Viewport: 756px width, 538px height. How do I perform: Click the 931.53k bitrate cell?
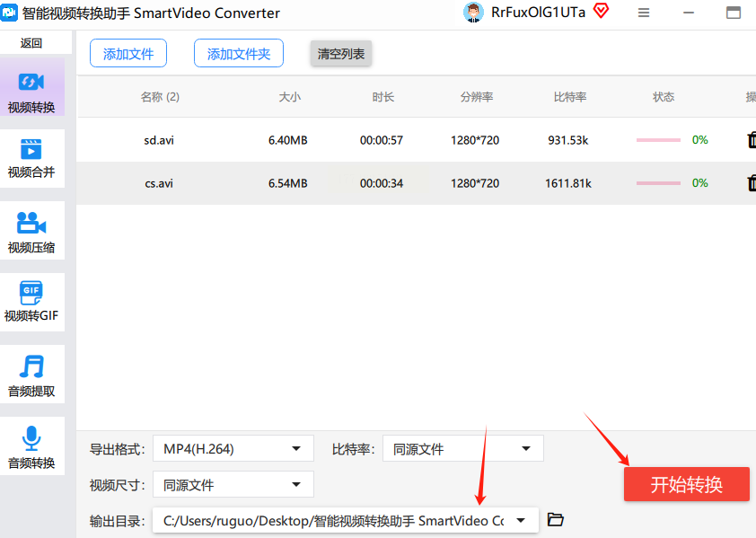568,140
